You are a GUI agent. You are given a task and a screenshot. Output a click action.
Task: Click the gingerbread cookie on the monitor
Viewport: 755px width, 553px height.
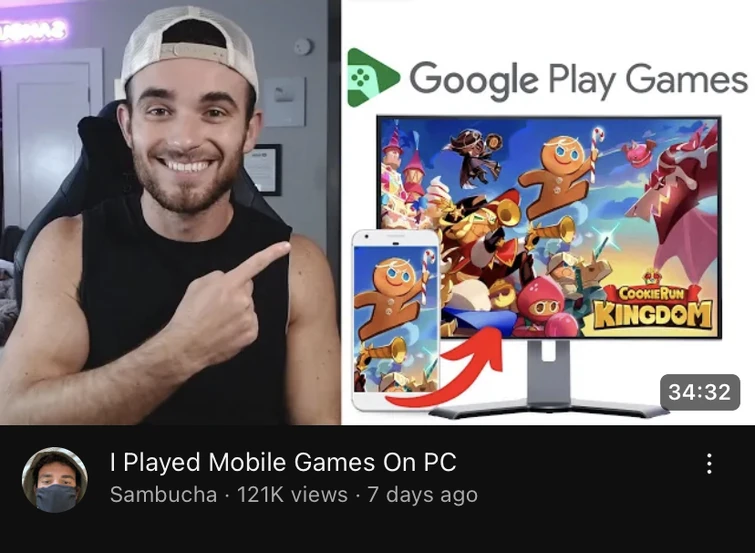(560, 174)
